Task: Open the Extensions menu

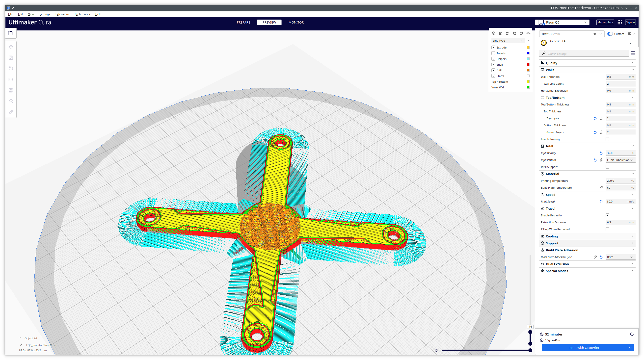Action: coord(62,14)
